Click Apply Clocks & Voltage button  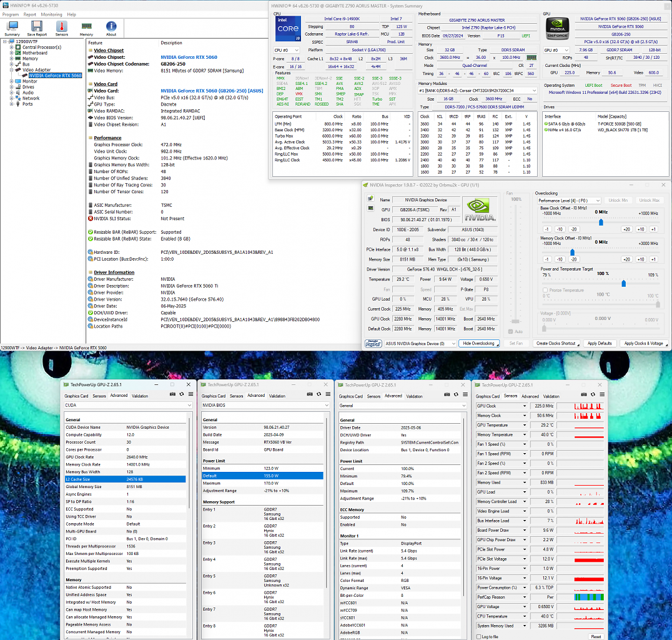click(x=644, y=344)
